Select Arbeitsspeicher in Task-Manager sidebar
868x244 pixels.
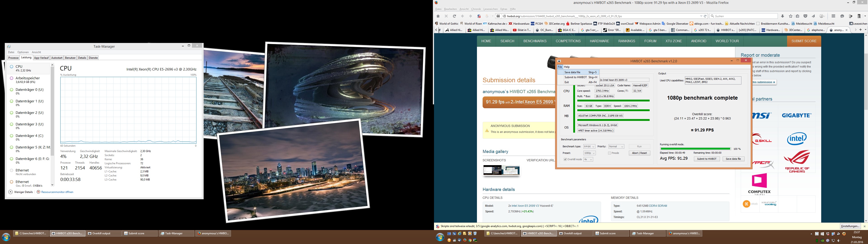(x=28, y=80)
